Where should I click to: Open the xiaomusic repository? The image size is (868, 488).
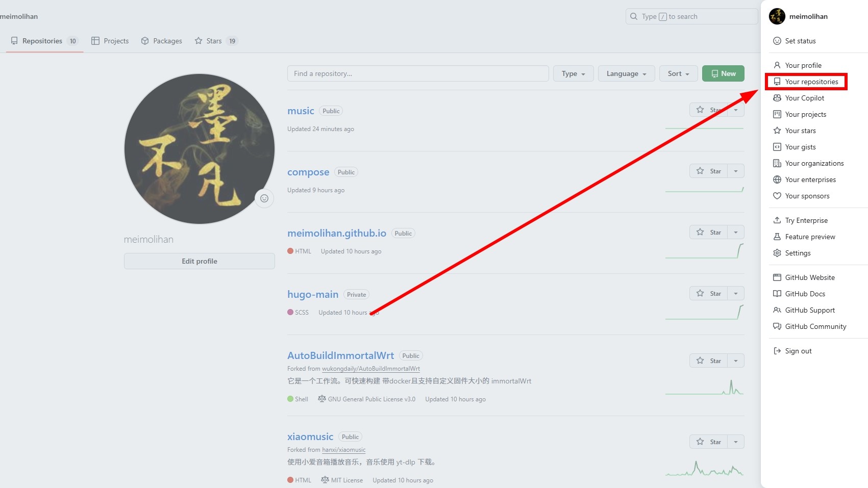point(310,436)
